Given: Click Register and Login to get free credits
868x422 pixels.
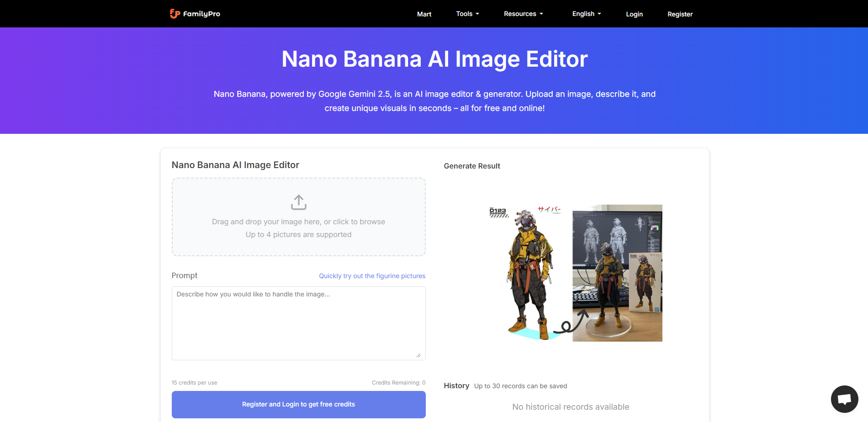Looking at the screenshot, I should [298, 404].
